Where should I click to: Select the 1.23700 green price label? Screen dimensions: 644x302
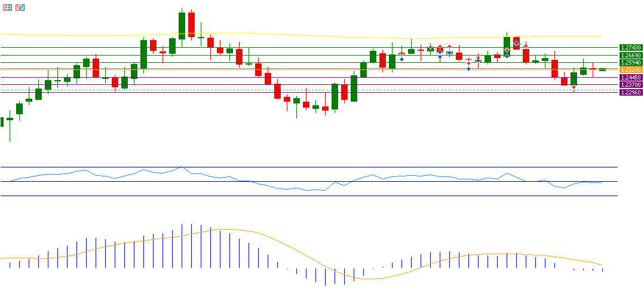click(631, 85)
